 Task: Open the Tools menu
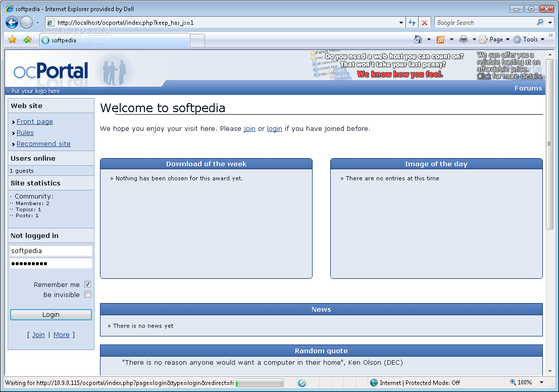click(x=529, y=39)
